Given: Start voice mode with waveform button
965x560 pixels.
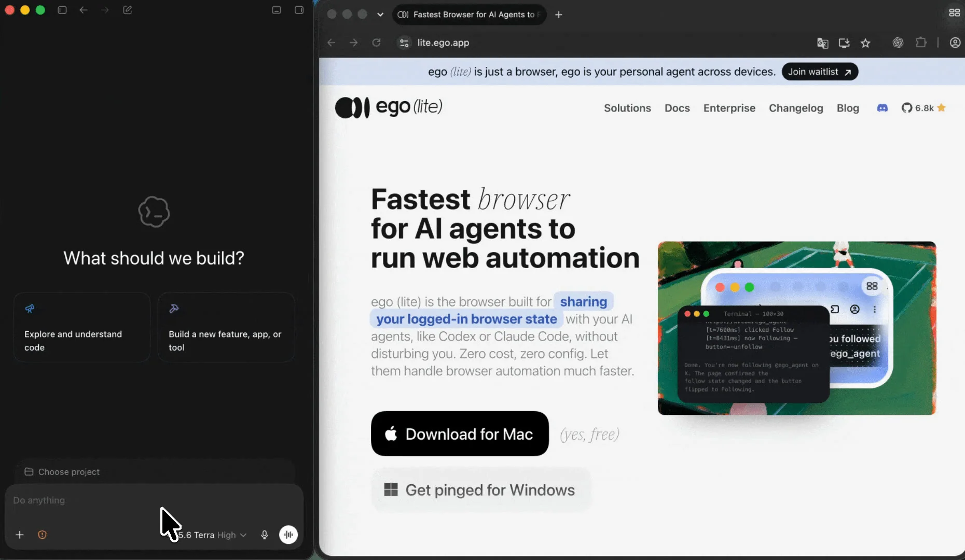Looking at the screenshot, I should pos(288,535).
